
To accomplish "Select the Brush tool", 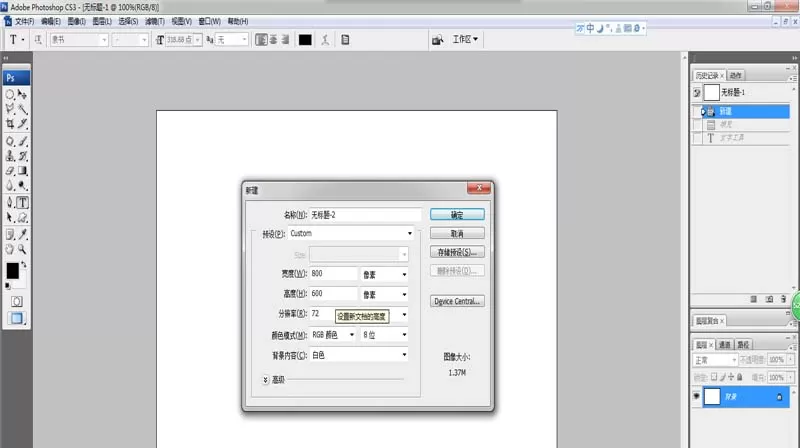I will coord(22,141).
